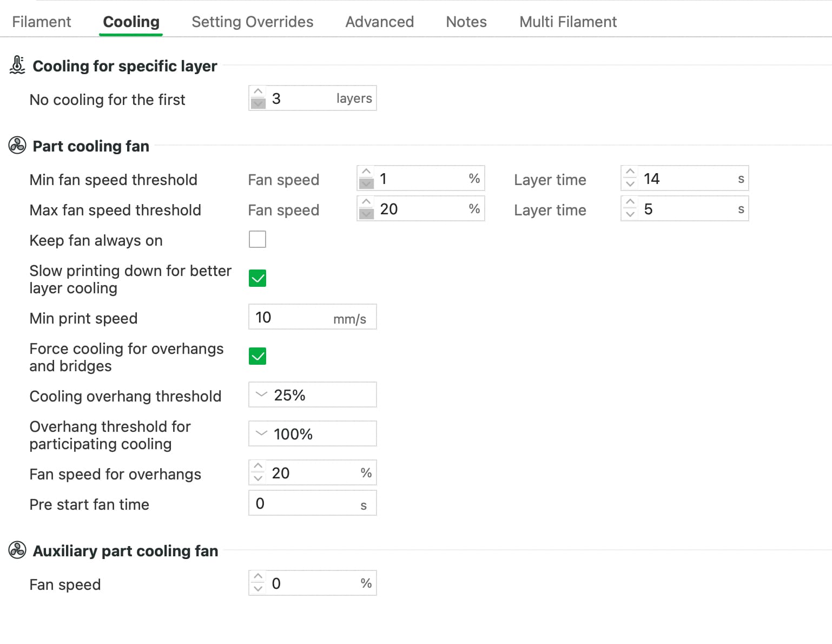Decrease Fan speed for overhangs
832x644 pixels.
pyautogui.click(x=258, y=478)
